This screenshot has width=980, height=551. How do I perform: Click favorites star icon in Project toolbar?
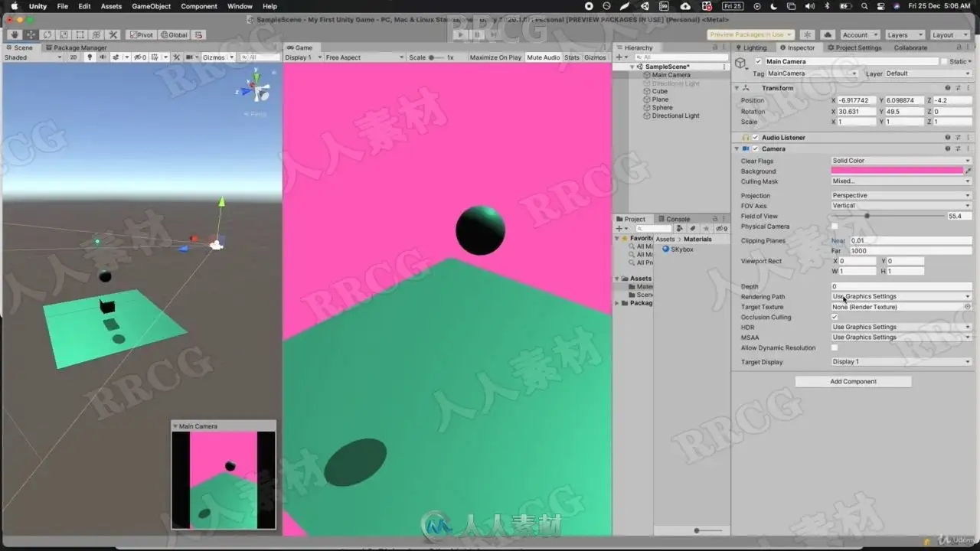point(705,228)
